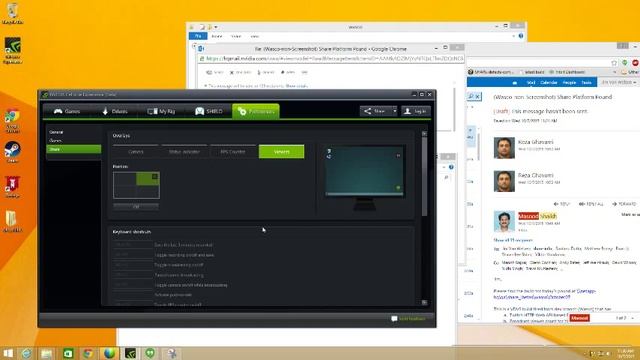The image size is (640, 360).
Task: Choose the Viewers overlay tab
Action: coord(281,151)
